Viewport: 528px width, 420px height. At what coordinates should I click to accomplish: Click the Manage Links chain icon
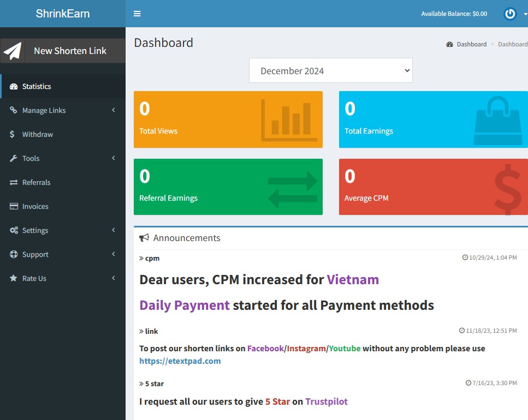click(x=13, y=110)
